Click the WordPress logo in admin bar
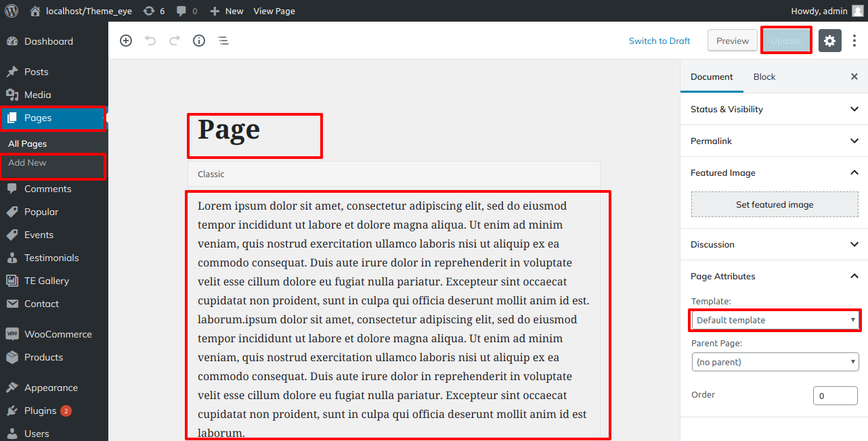This screenshot has height=441, width=868. (11, 11)
